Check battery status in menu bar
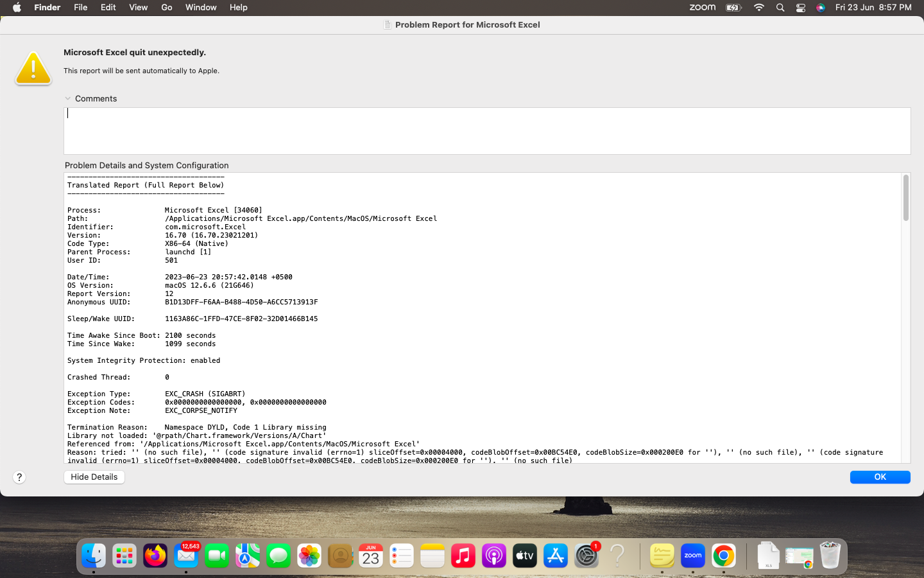924x578 pixels. pos(733,8)
